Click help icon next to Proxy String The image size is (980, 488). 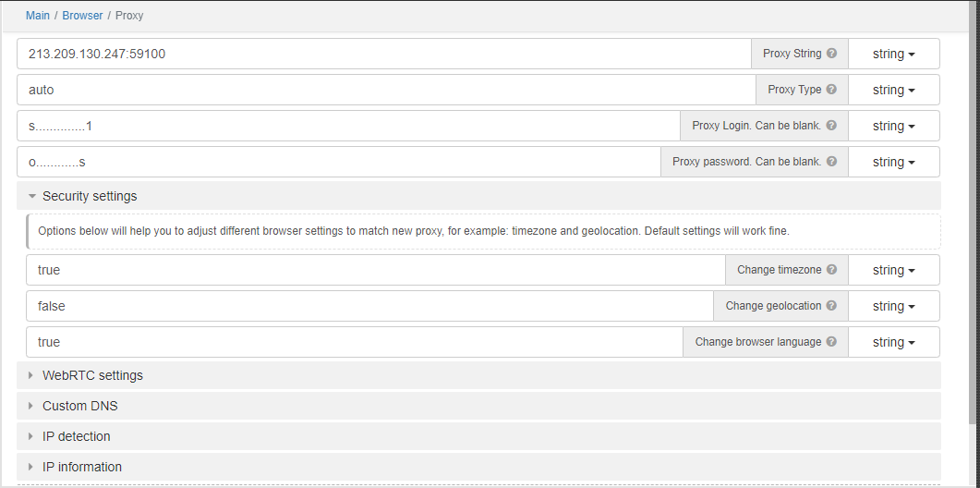pos(831,54)
